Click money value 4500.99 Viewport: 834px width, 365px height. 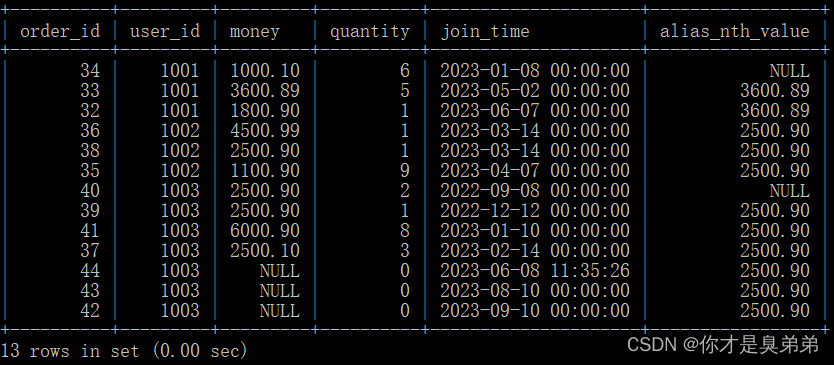coord(265,130)
